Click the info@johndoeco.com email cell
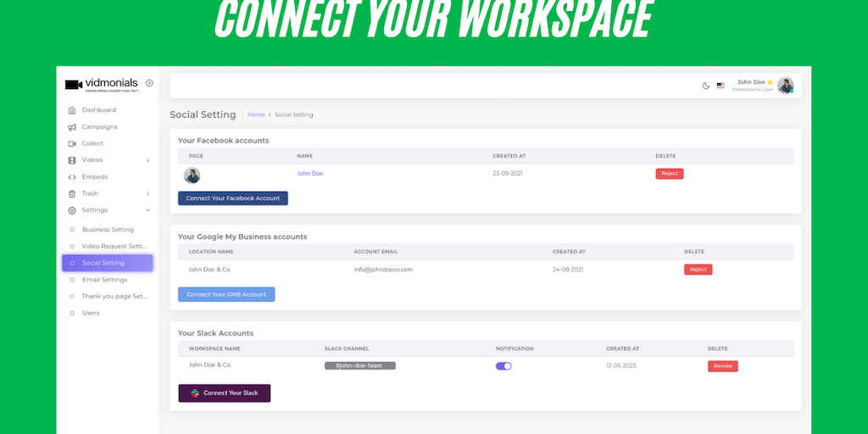The height and width of the screenshot is (434, 868). click(384, 270)
